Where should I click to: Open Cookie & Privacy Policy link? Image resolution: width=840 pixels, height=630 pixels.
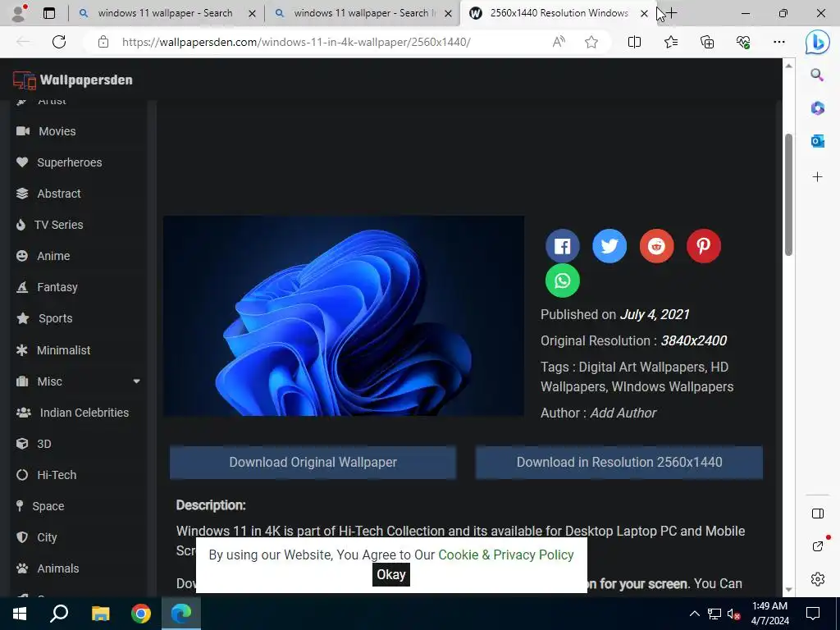(505, 555)
